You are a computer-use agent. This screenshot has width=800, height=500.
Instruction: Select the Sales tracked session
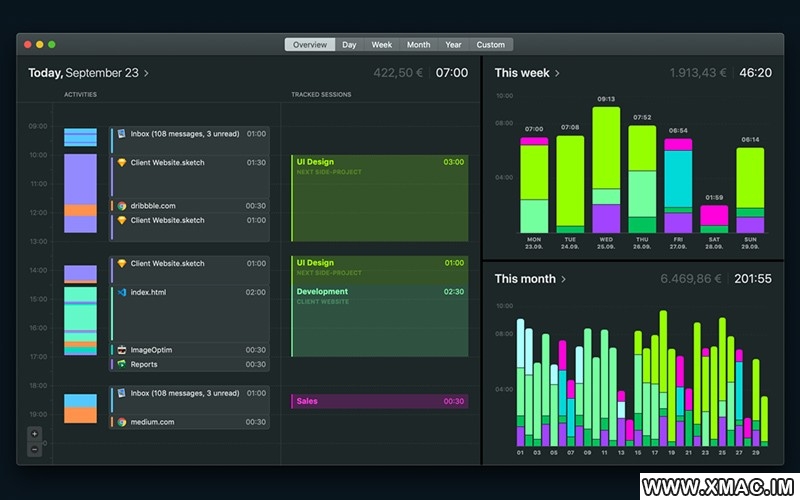(x=379, y=401)
